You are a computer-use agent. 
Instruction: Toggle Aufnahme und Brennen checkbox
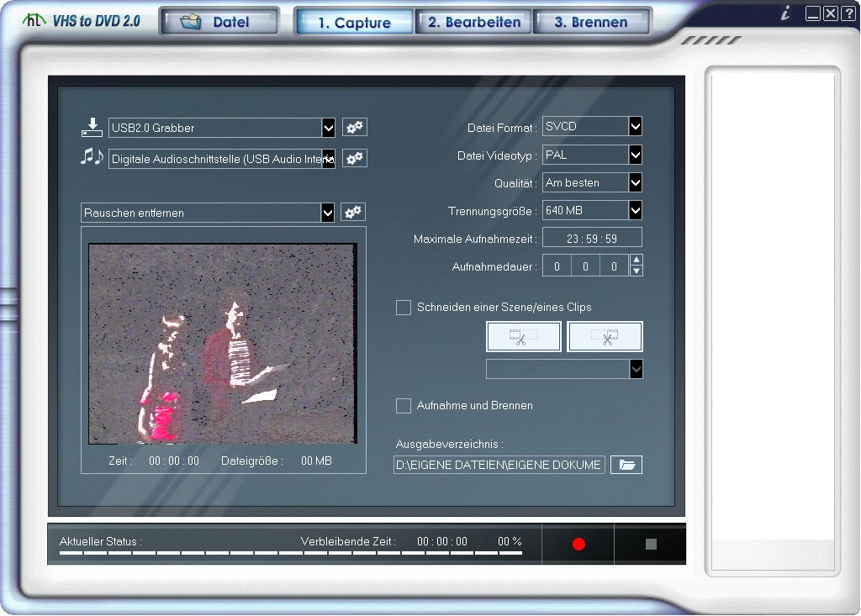click(x=404, y=406)
